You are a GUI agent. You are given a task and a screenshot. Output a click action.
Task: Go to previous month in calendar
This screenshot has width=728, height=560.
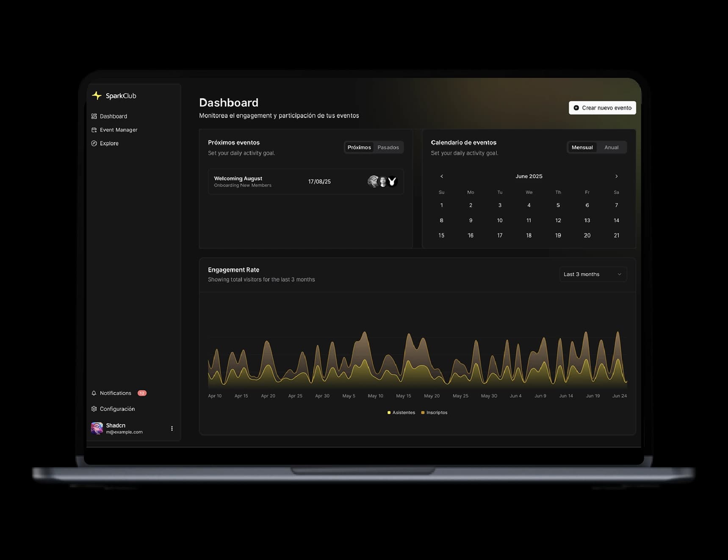(441, 177)
